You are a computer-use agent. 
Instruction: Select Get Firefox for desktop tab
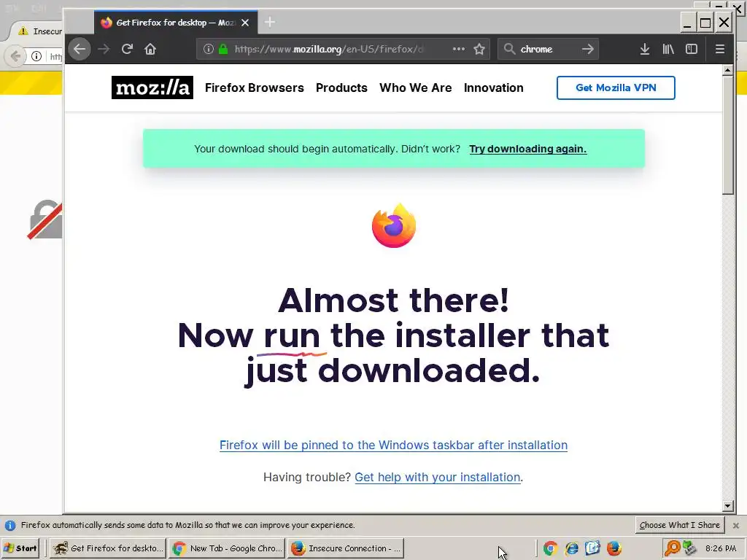coord(176,23)
